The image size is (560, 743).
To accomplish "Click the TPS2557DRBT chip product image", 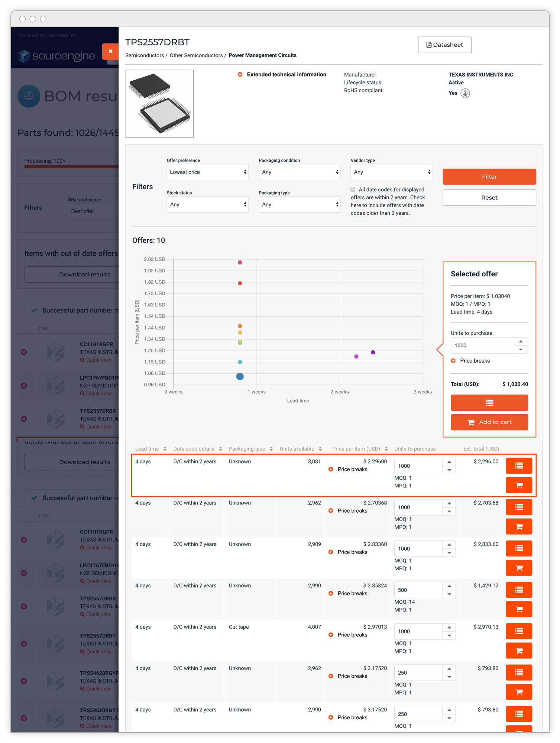I will click(159, 104).
